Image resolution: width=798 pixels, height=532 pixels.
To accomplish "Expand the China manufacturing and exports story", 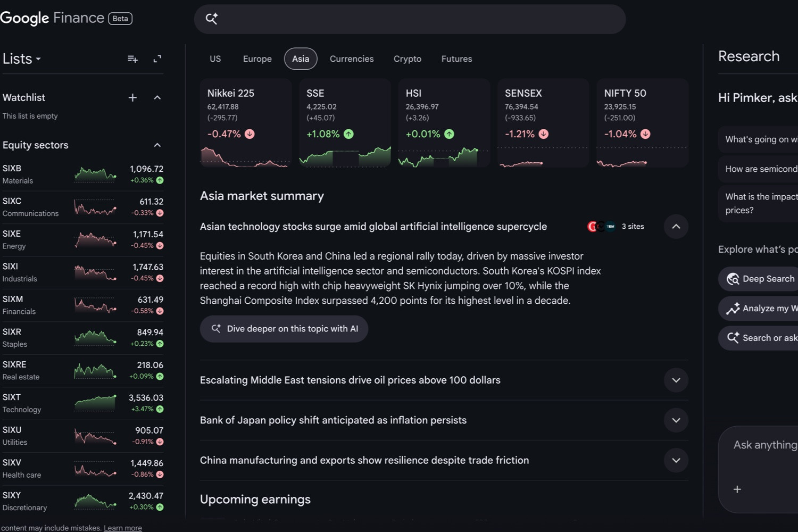I will pyautogui.click(x=676, y=460).
